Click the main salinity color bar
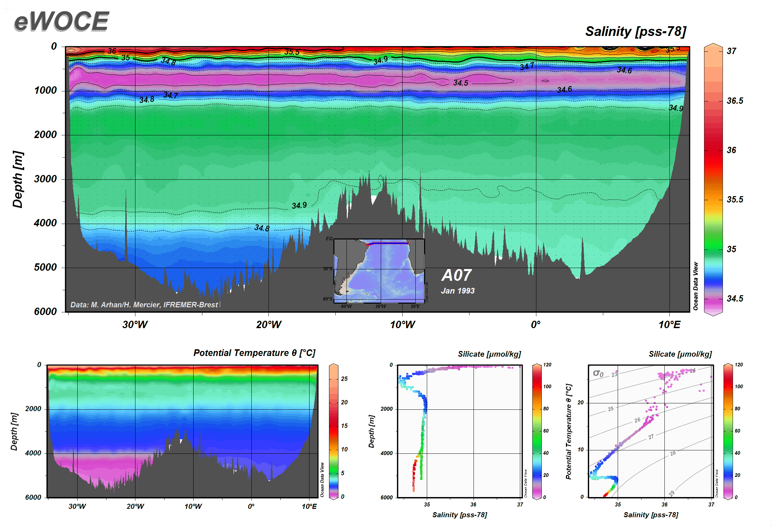778x532 pixels. coord(713,179)
